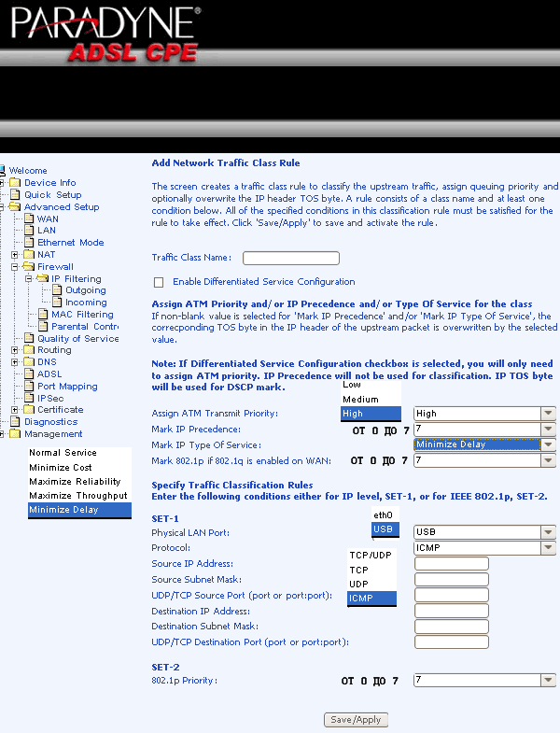Viewport: 560px width, 733px height.
Task: Open MAC Filtering page
Action: (x=82, y=314)
